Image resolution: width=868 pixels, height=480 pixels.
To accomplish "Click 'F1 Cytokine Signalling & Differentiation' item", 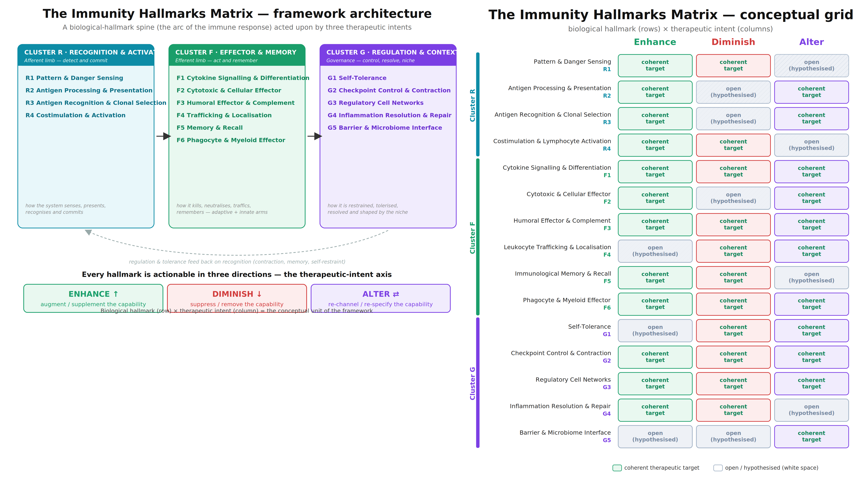I will 243,78.
